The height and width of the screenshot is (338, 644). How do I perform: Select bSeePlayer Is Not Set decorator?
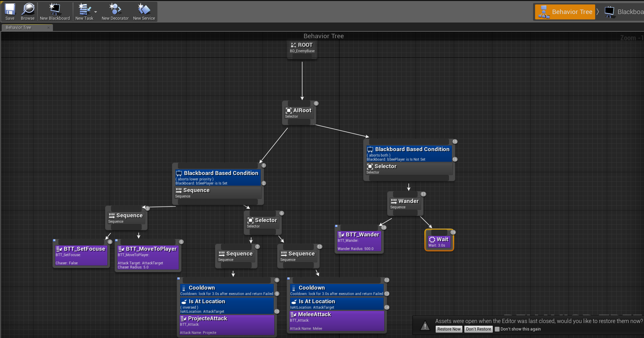[x=409, y=154]
